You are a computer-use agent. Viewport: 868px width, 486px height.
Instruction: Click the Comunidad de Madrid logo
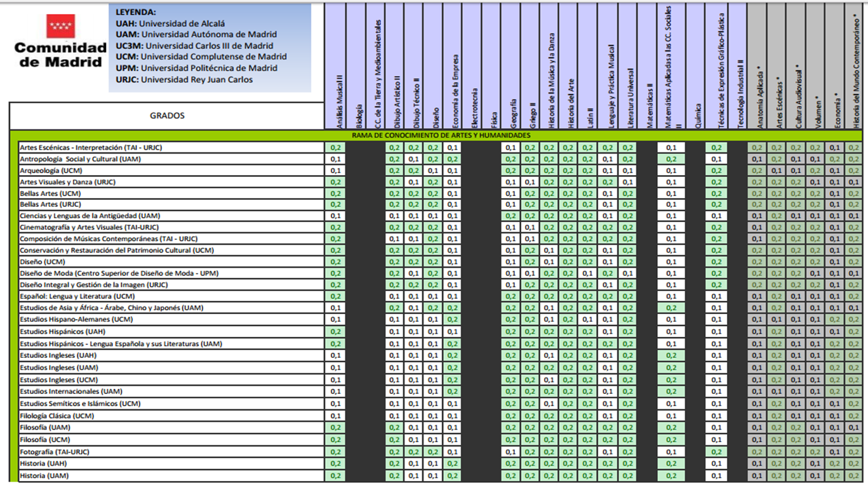[60, 43]
